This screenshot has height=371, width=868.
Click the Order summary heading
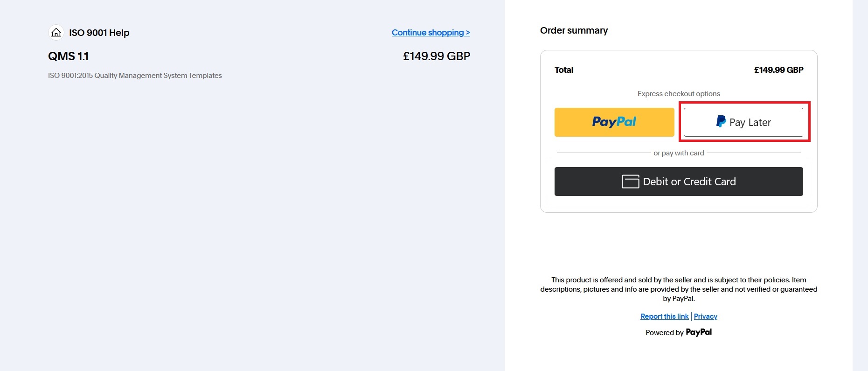pyautogui.click(x=574, y=31)
